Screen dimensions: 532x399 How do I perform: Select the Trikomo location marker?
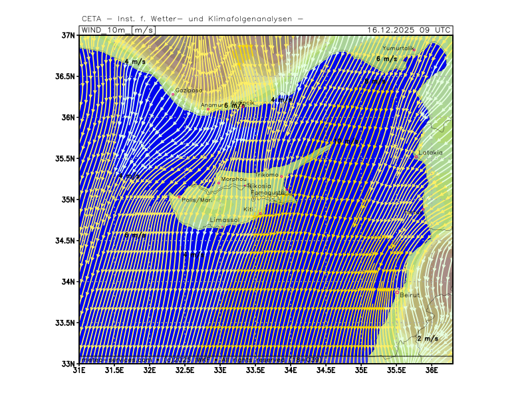pos(281,176)
